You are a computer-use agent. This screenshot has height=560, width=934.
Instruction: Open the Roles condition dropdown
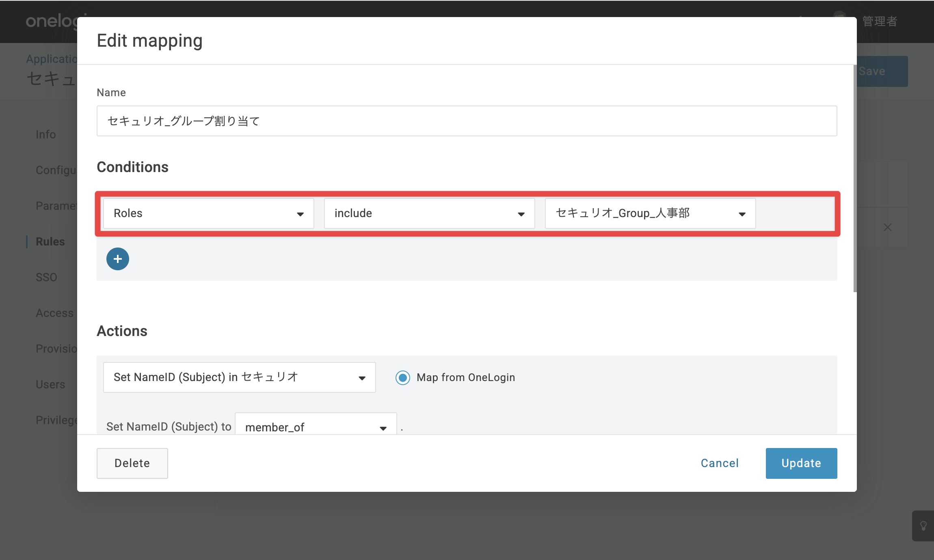(209, 213)
